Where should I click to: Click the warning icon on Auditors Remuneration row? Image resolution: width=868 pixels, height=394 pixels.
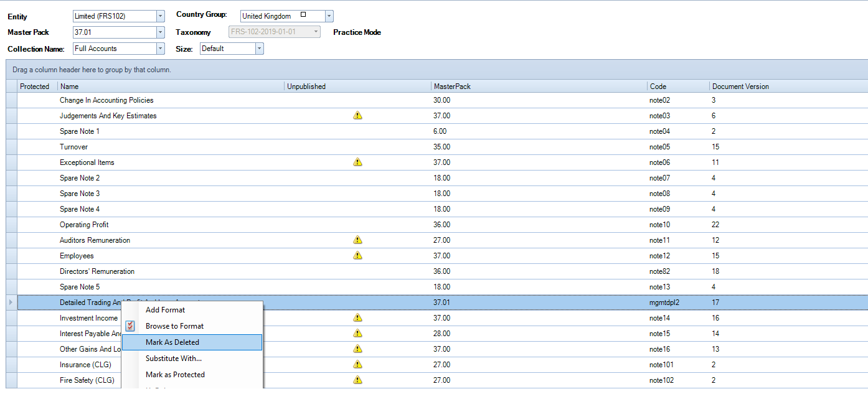click(357, 240)
